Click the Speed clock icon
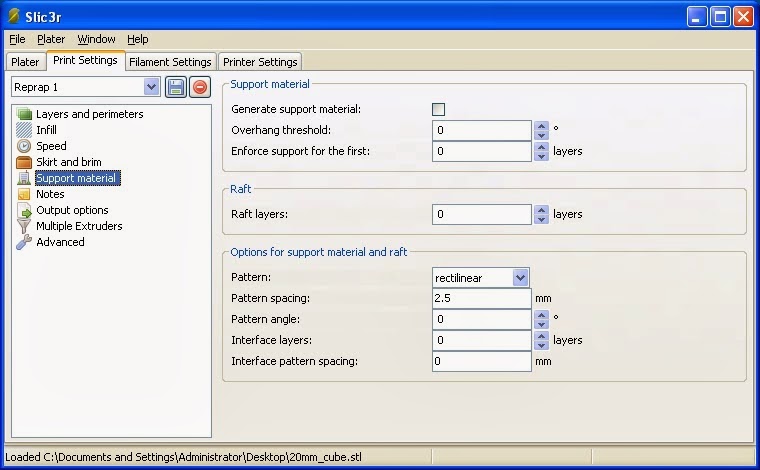Viewport: 760px width, 470px height. pos(24,146)
